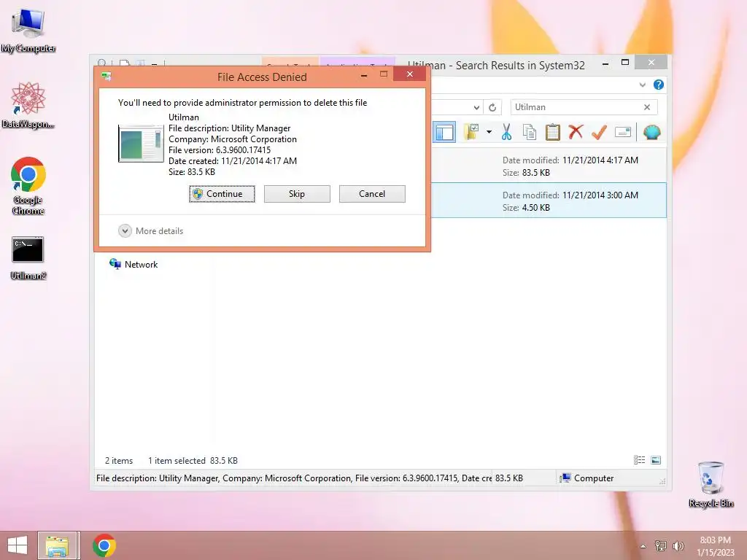
Task: Select the 4.50 KB search result row
Action: click(549, 201)
